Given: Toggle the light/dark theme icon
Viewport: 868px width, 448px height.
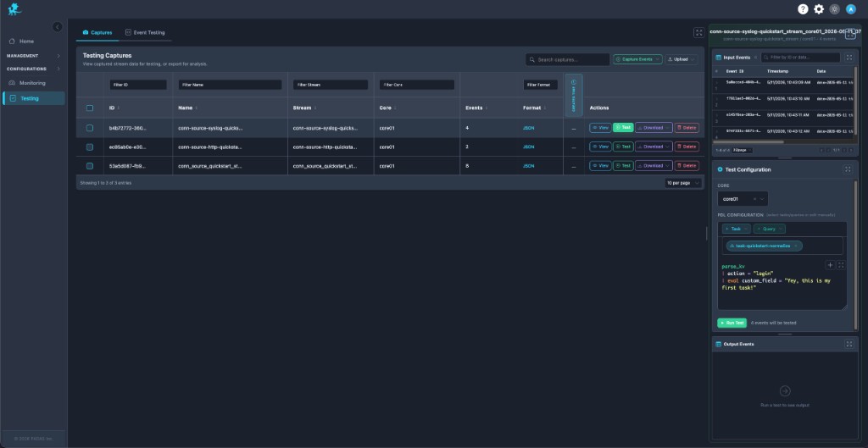Looking at the screenshot, I should [x=835, y=8].
